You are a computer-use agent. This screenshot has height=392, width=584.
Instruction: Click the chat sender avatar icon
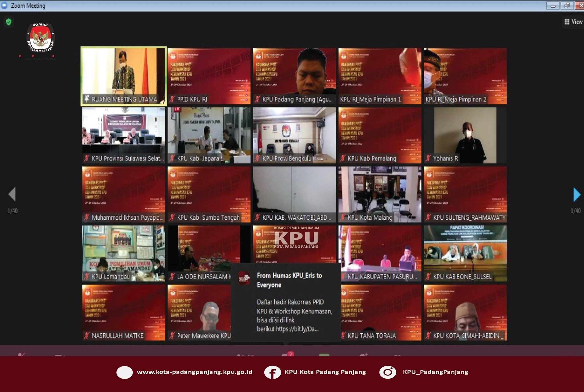[244, 278]
